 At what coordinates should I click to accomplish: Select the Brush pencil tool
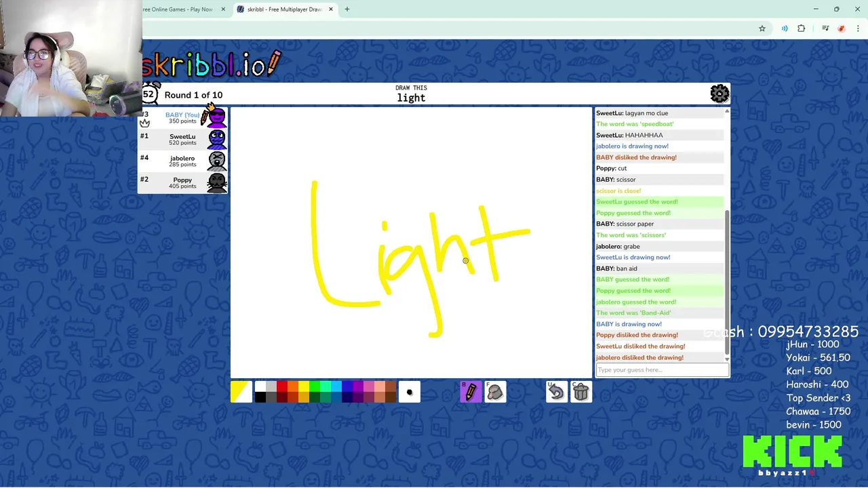[471, 392]
